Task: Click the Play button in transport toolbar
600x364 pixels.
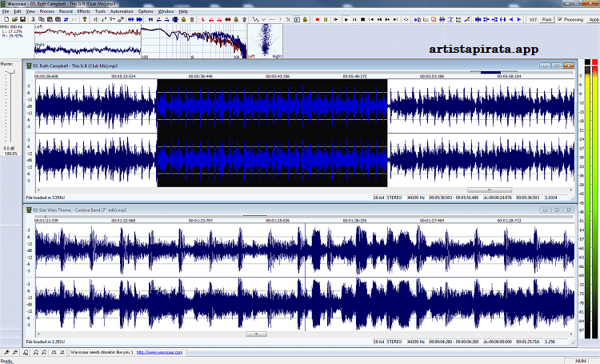Action: pos(346,19)
